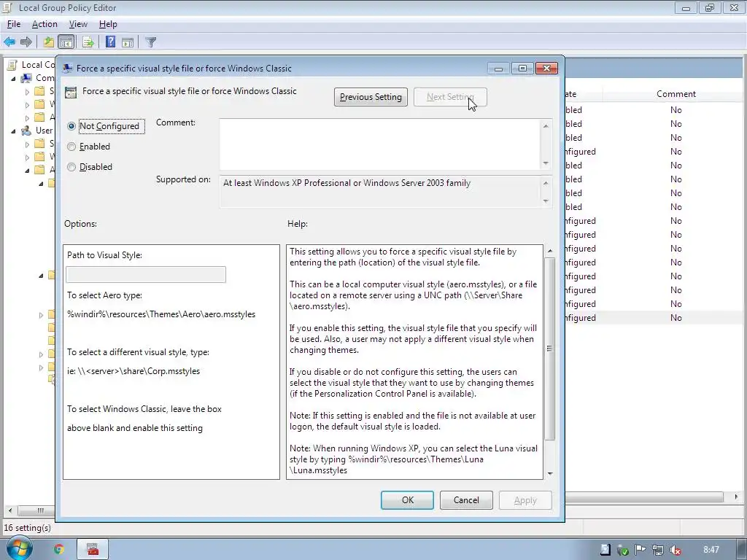The height and width of the screenshot is (560, 747).
Task: Click the Comment text box
Action: [x=379, y=144]
